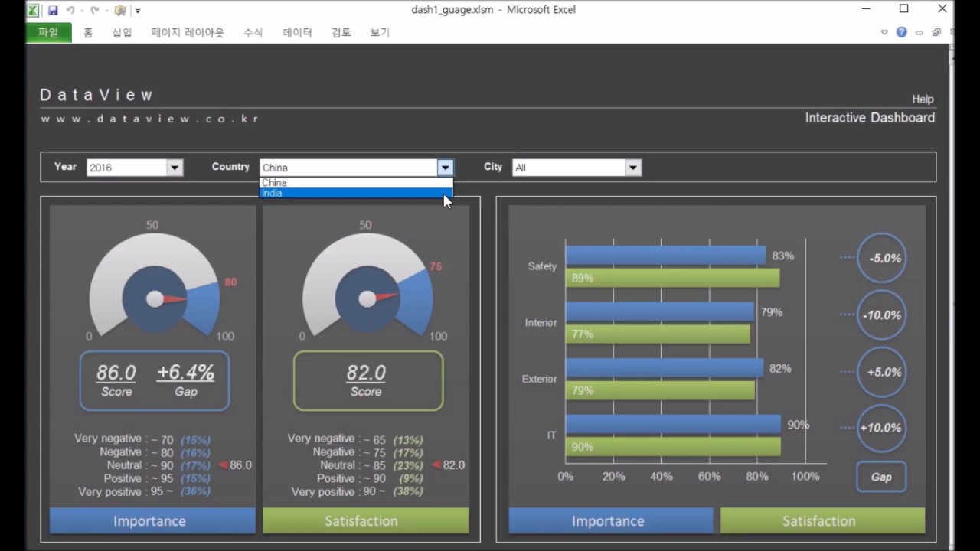Click the green Interior bar labeled 77%

click(x=658, y=334)
